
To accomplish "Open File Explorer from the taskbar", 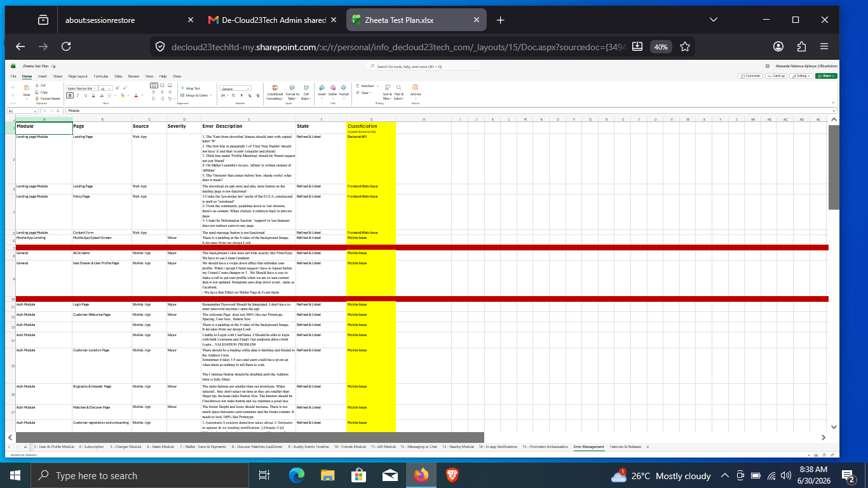I will click(327, 475).
